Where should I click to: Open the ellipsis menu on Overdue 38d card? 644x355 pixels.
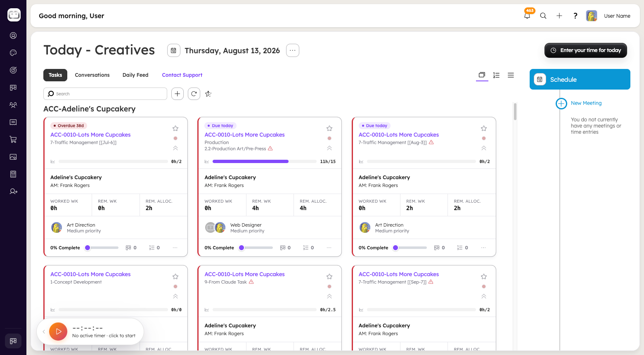tap(175, 248)
